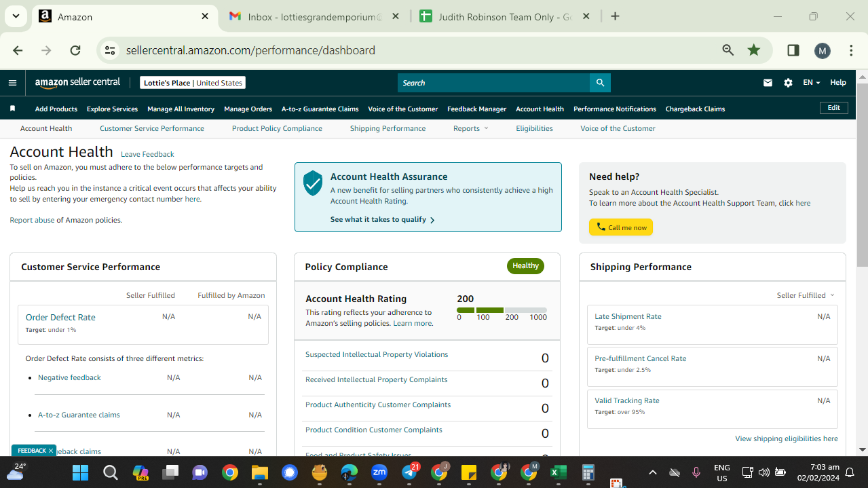Open Chrome's three-dot menu

coord(851,50)
